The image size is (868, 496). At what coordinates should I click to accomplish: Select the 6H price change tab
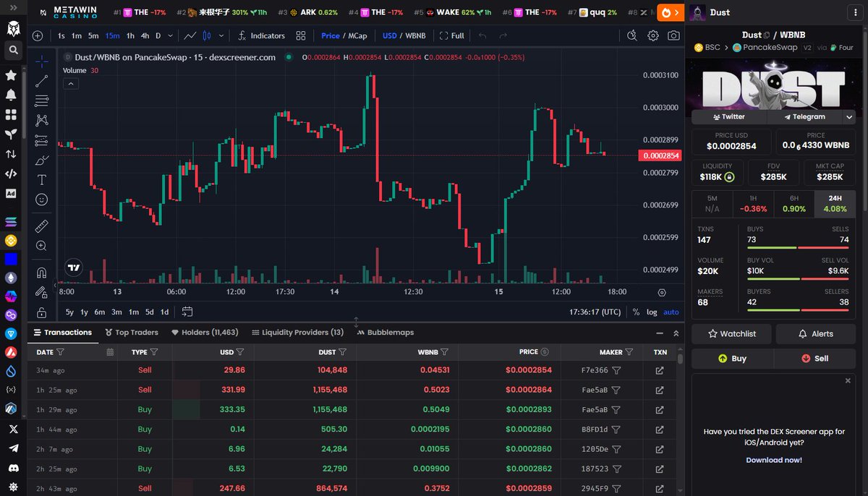[794, 204]
